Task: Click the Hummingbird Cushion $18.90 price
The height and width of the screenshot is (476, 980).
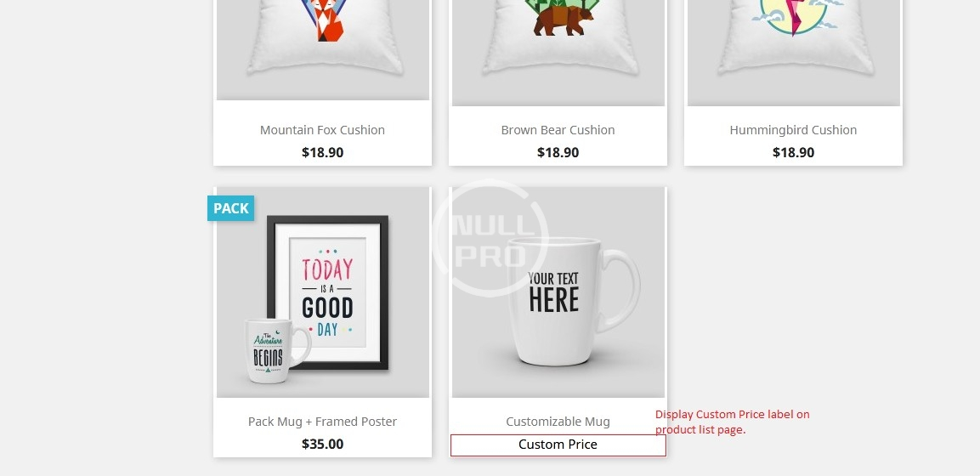Action: [793, 152]
